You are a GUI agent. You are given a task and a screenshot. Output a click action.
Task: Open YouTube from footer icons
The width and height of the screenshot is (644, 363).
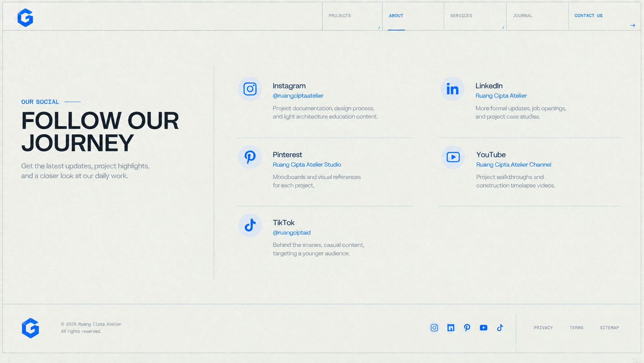(x=483, y=328)
